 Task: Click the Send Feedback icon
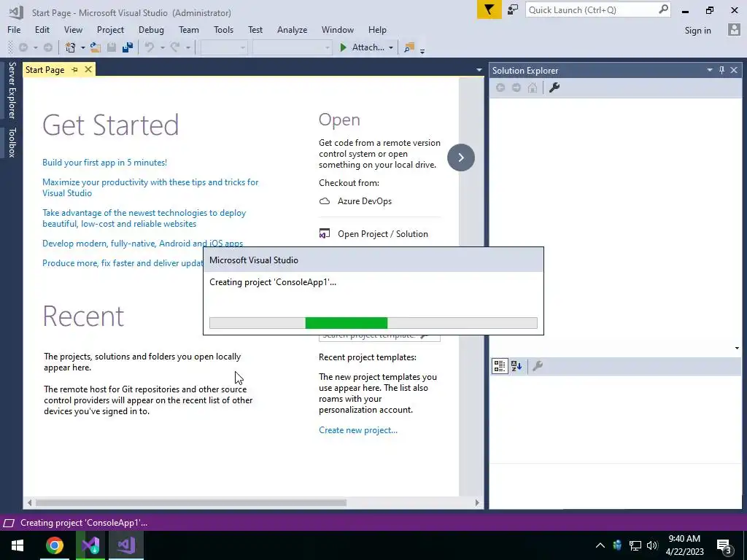pyautogui.click(x=513, y=9)
